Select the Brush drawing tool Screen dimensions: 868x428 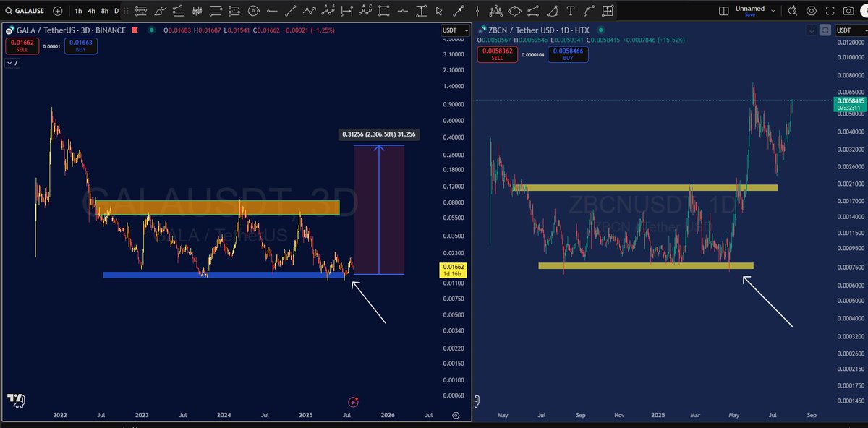pyautogui.click(x=160, y=11)
